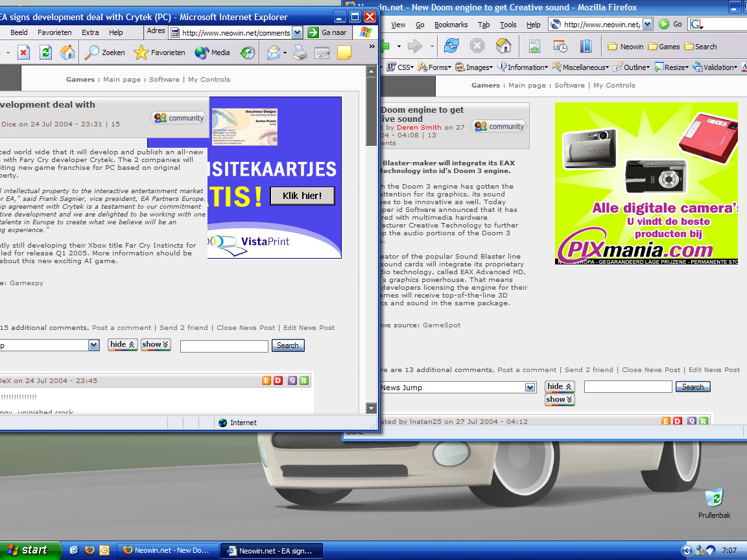Open the Favorieten star button in IE toolbar

click(159, 52)
